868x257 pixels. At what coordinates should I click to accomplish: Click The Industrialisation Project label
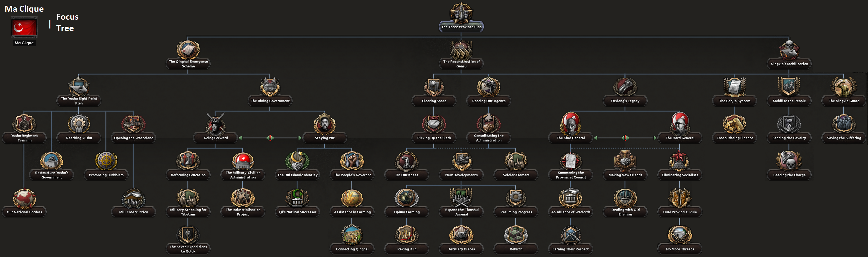243,212
